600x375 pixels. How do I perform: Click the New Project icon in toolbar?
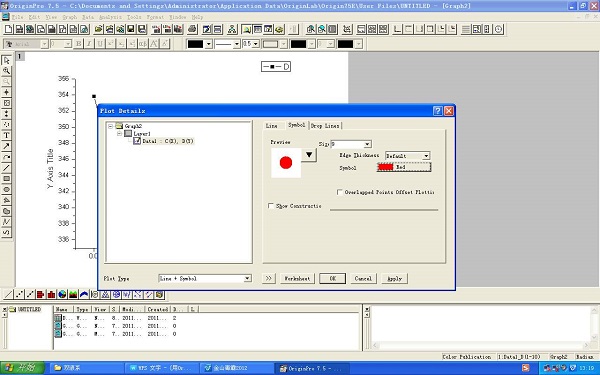pyautogui.click(x=8, y=29)
